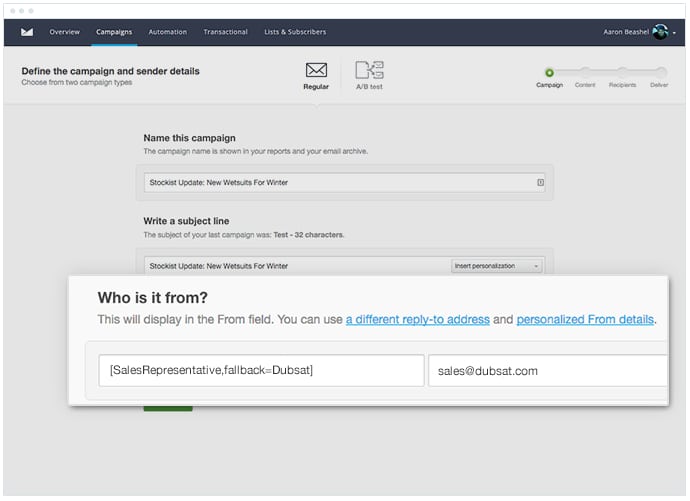Screen dimensions: 690x501
Task: Expand the account dropdown arrow
Action: click(674, 33)
